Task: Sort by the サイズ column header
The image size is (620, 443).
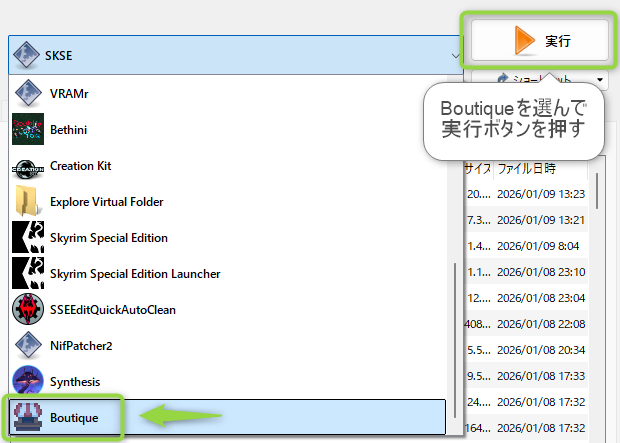Action: pyautogui.click(x=477, y=168)
